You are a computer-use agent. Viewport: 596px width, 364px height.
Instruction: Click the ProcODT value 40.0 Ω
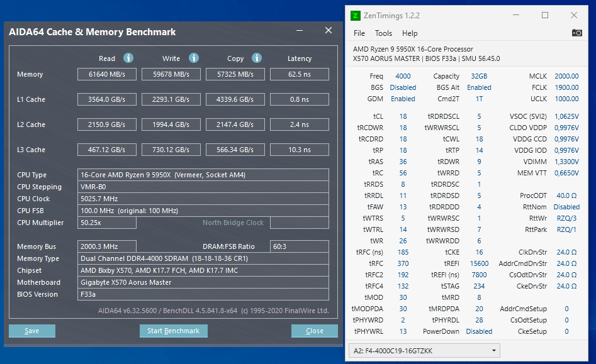point(566,196)
